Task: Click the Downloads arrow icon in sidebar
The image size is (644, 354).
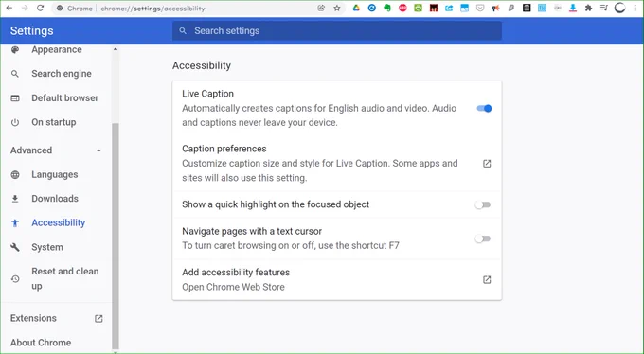Action: coord(15,199)
